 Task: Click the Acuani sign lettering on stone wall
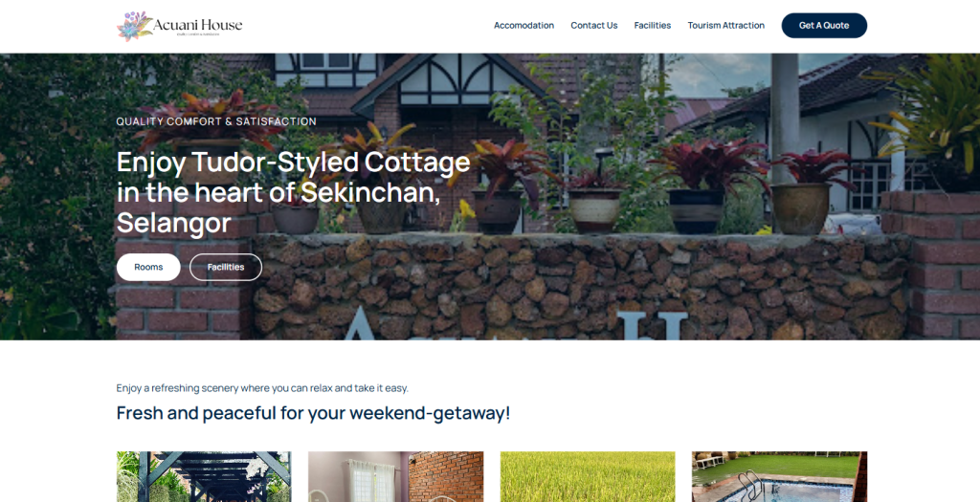click(x=514, y=325)
